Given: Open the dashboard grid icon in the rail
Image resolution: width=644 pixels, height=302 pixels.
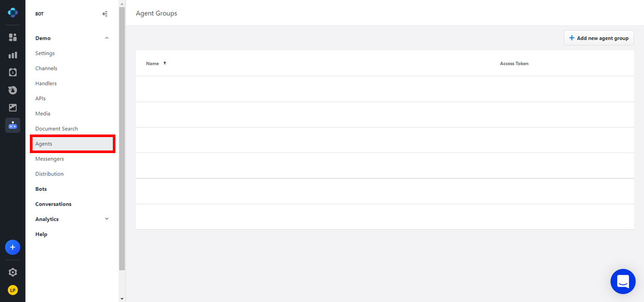Looking at the screenshot, I should (x=13, y=37).
